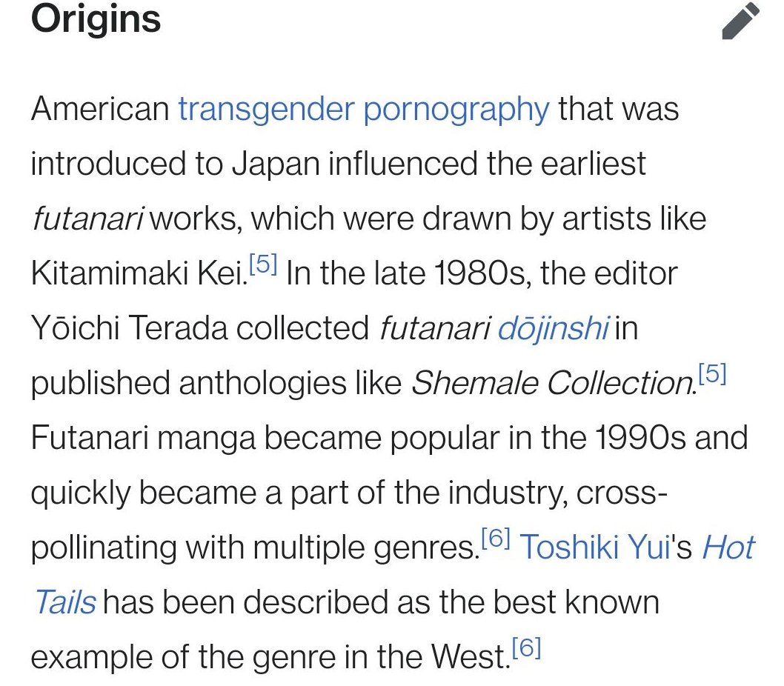This screenshot has width=784, height=686.
Task: Click the word 'American' starting the paragraph
Action: (100, 109)
